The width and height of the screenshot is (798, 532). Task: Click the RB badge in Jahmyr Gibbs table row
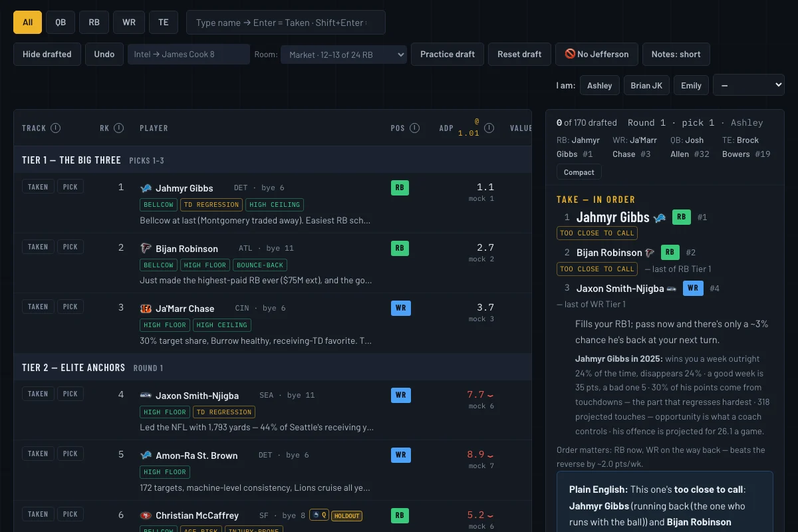click(400, 188)
